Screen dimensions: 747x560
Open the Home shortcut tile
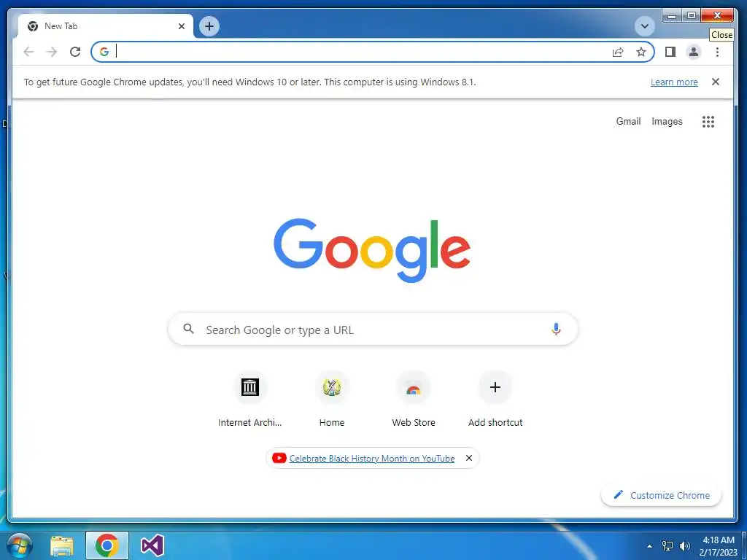pyautogui.click(x=332, y=399)
